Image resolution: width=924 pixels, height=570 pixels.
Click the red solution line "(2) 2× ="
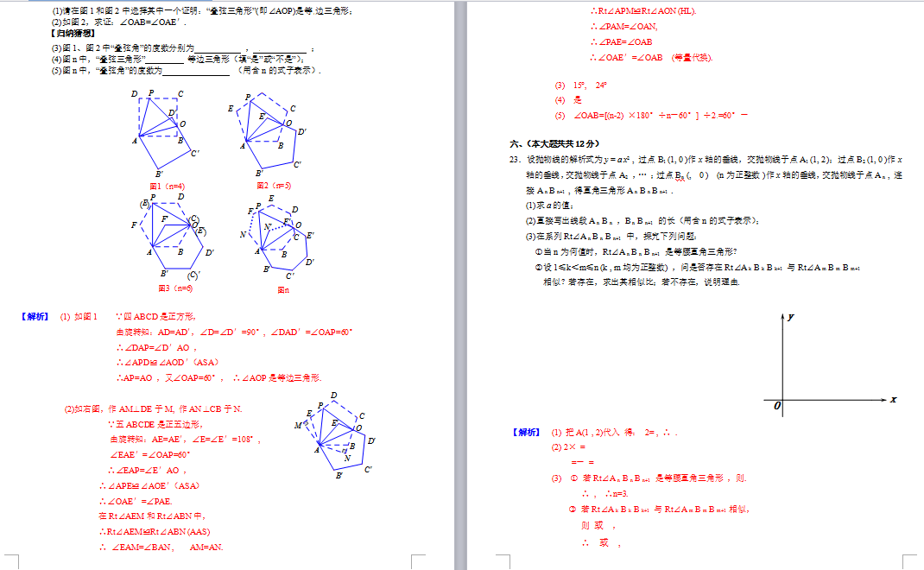pos(568,447)
